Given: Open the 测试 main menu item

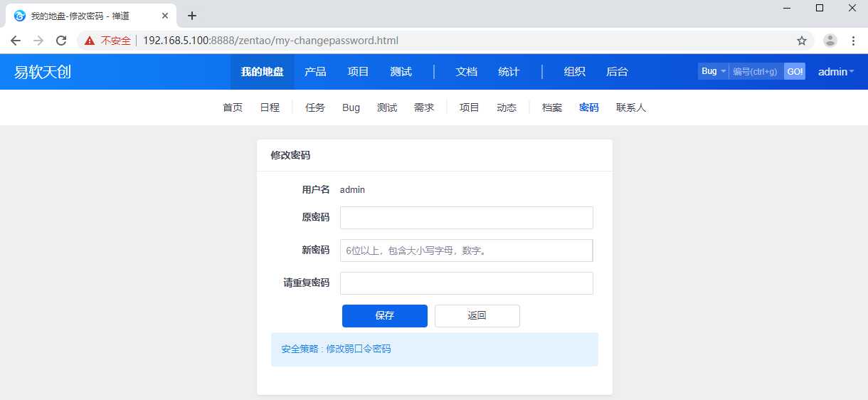Looking at the screenshot, I should (401, 72).
